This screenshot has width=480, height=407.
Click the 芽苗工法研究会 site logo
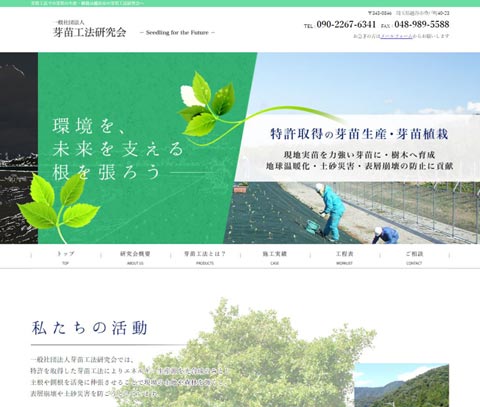tap(90, 29)
